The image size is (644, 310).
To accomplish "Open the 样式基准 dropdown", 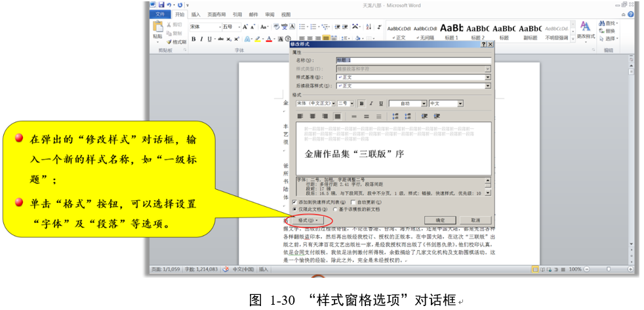I will 488,77.
